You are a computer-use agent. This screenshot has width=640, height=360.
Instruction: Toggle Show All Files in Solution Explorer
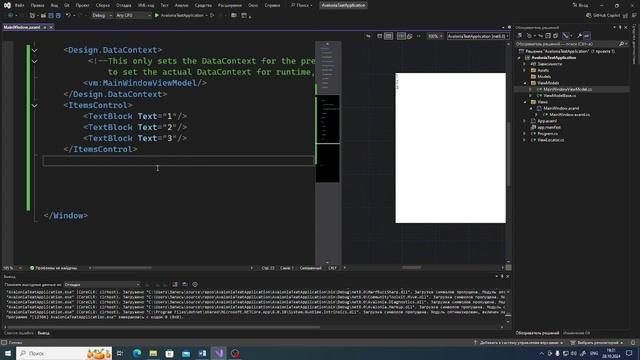556,36
